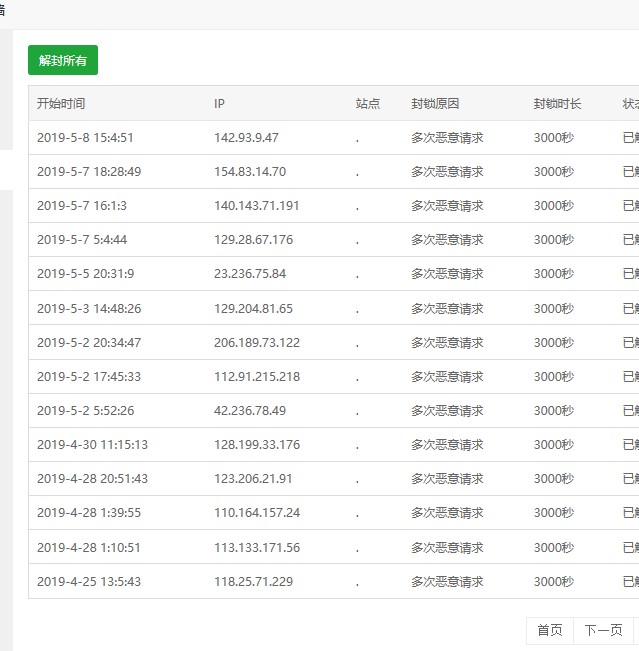Select IP cell 112.91.215.218
This screenshot has height=651, width=639.
pos(257,377)
